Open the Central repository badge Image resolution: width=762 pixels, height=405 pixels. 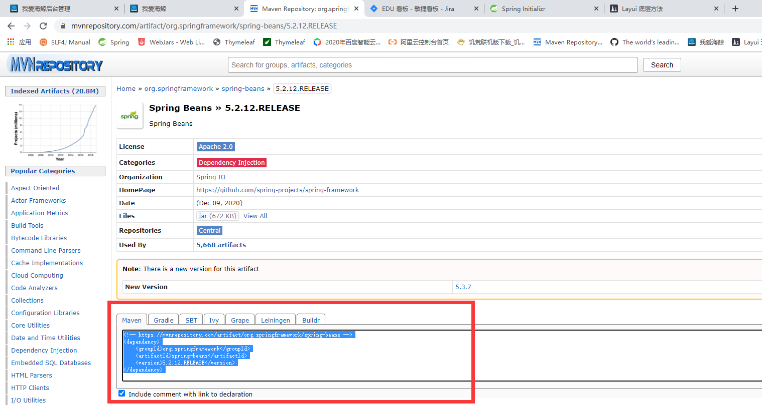[x=209, y=230]
